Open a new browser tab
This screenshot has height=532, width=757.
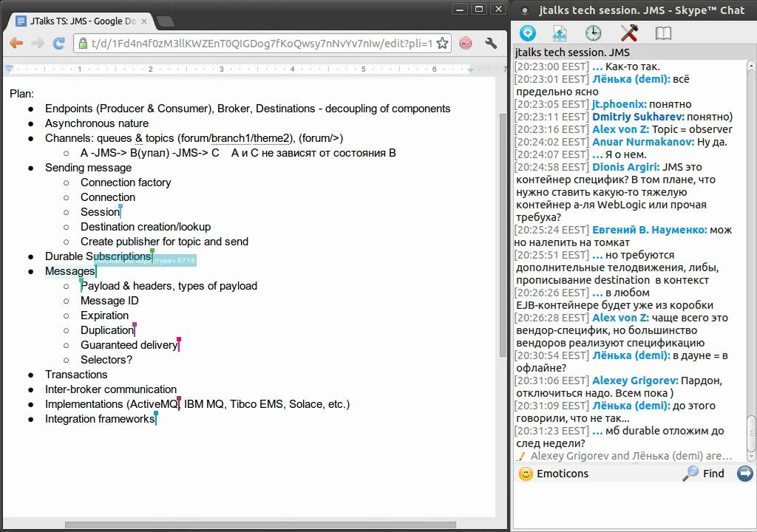pos(165,21)
